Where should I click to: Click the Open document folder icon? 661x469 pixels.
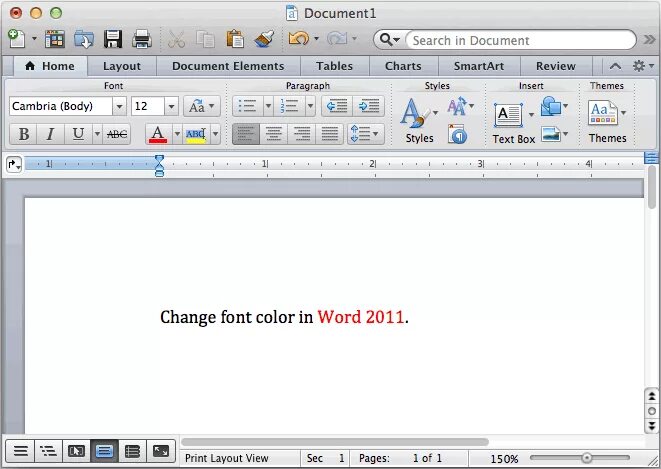[83, 39]
